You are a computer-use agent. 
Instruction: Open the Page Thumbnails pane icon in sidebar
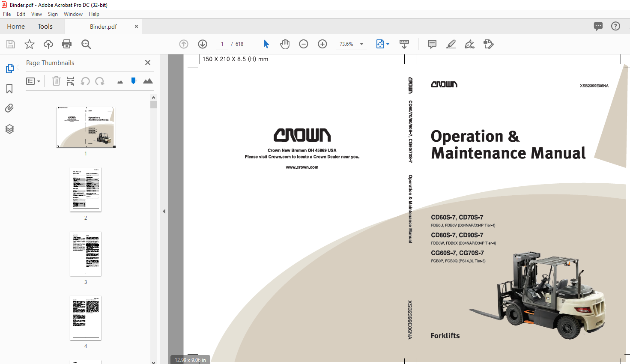pos(9,69)
